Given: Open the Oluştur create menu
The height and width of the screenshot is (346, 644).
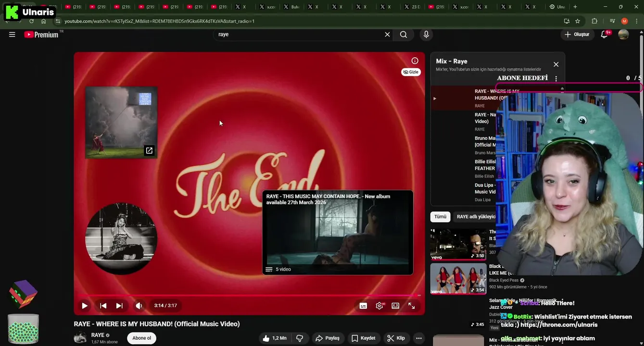Looking at the screenshot, I should [577, 35].
